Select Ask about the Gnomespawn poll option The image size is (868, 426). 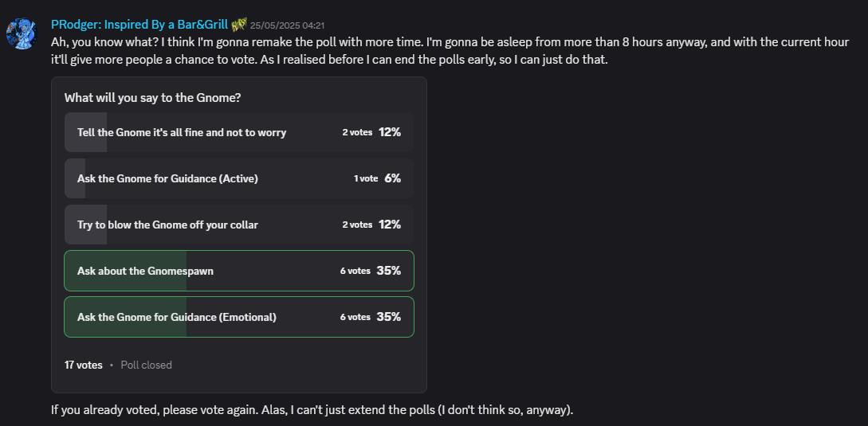(x=239, y=271)
